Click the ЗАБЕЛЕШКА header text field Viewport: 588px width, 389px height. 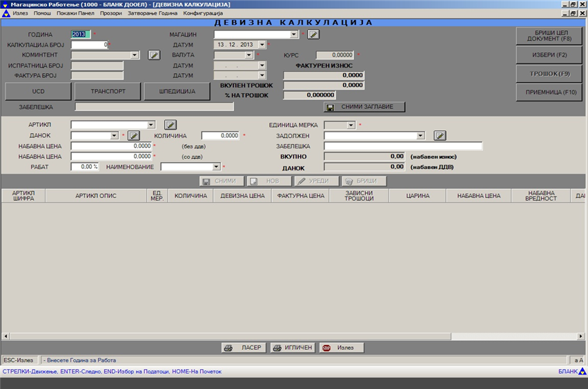(x=155, y=107)
